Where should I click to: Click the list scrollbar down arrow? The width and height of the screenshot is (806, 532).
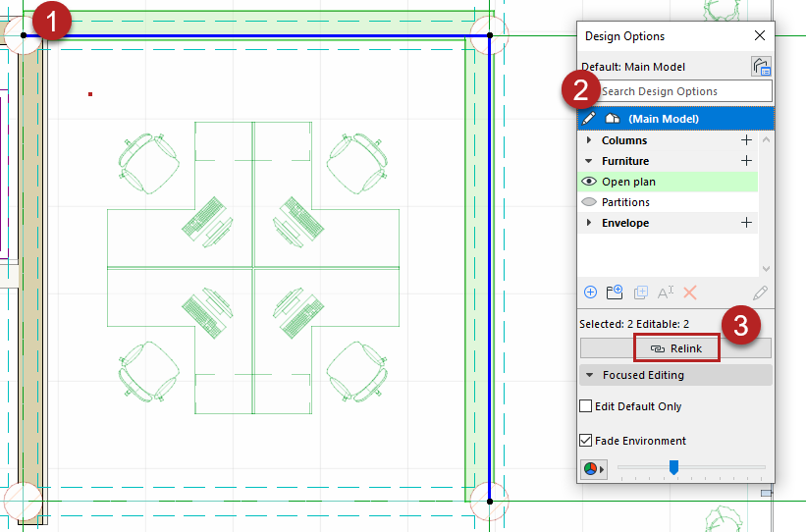pyautogui.click(x=766, y=269)
